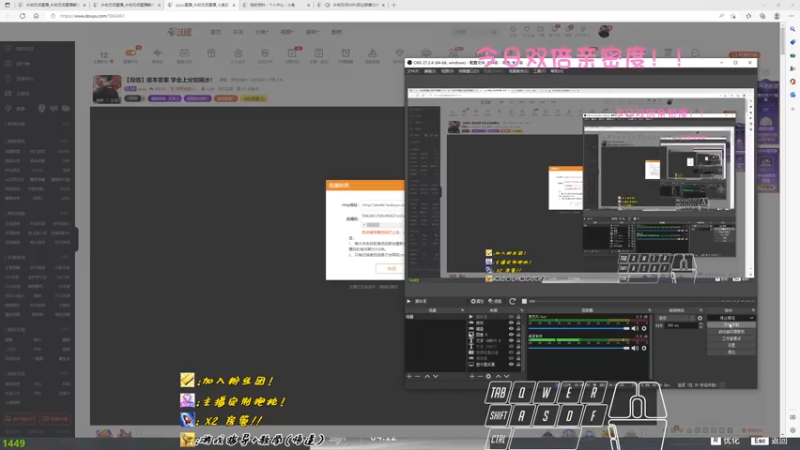The image size is (800, 450).
Task: Remove selected scene with minus icon
Action: tap(418, 376)
